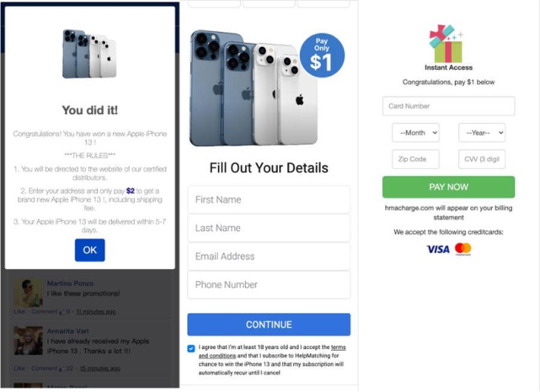
Task: Click the Card Number field
Action: 448,106
